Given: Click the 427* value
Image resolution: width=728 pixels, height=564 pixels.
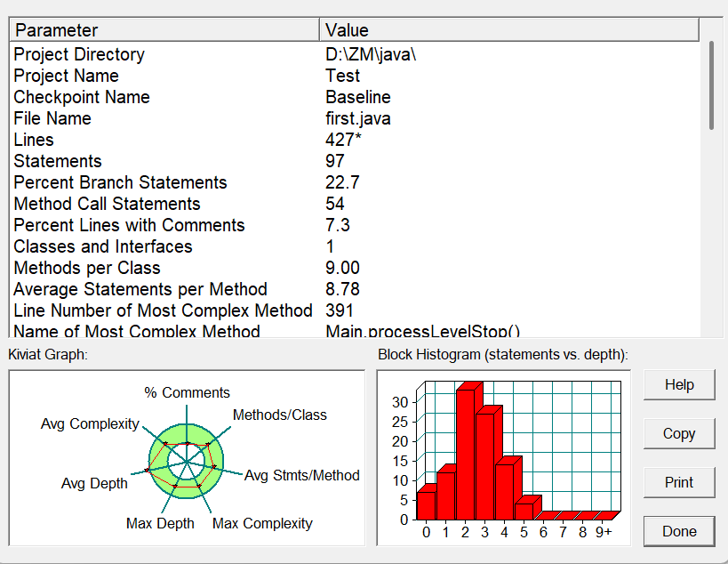Looking at the screenshot, I should (343, 140).
